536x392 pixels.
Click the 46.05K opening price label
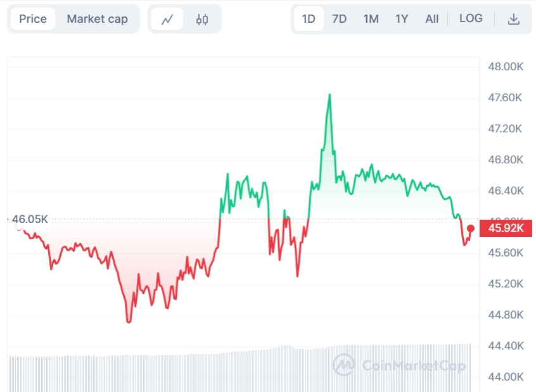pos(30,219)
